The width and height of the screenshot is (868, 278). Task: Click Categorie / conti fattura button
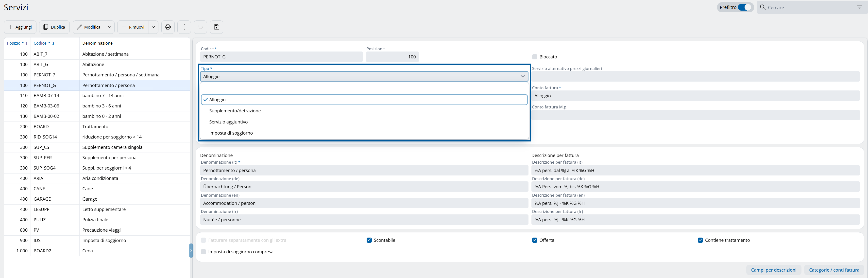834,270
